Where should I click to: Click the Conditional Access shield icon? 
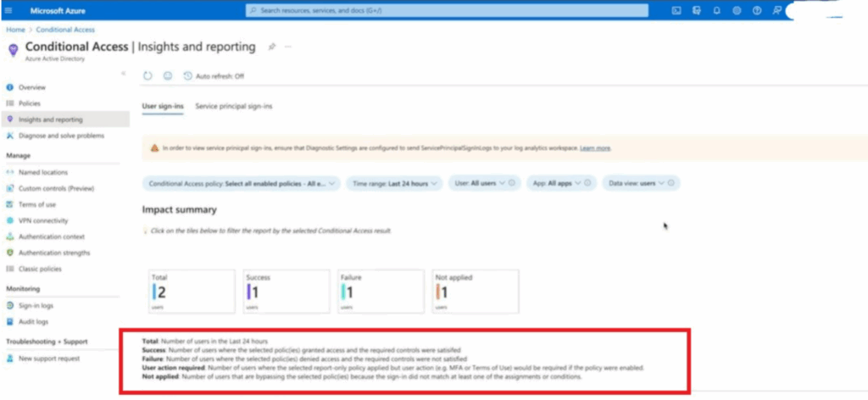coord(14,50)
